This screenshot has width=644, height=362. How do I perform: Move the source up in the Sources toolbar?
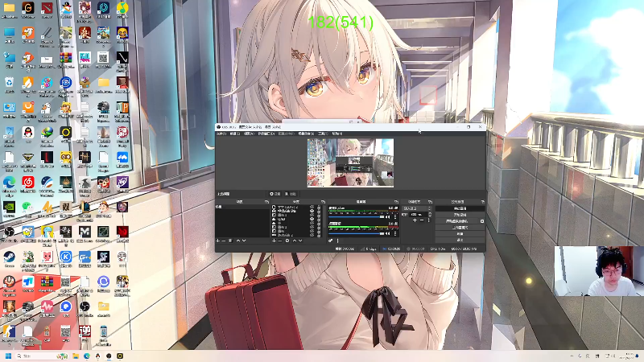point(295,241)
